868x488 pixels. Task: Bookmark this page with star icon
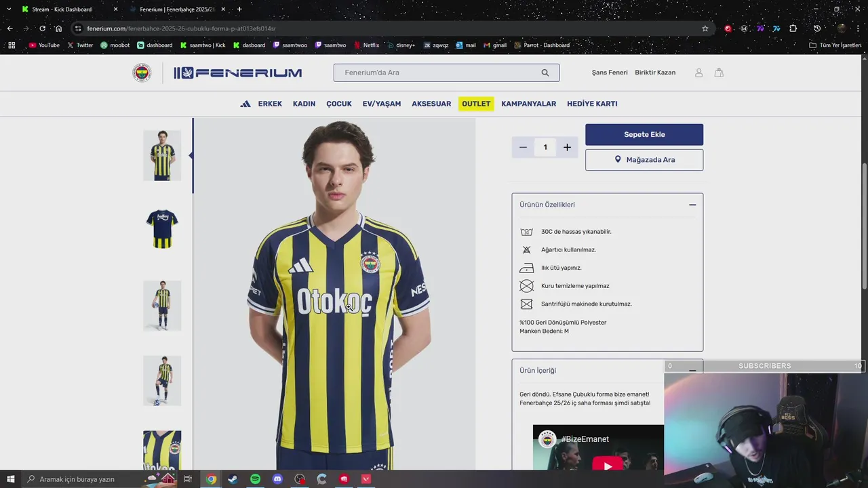tap(705, 28)
